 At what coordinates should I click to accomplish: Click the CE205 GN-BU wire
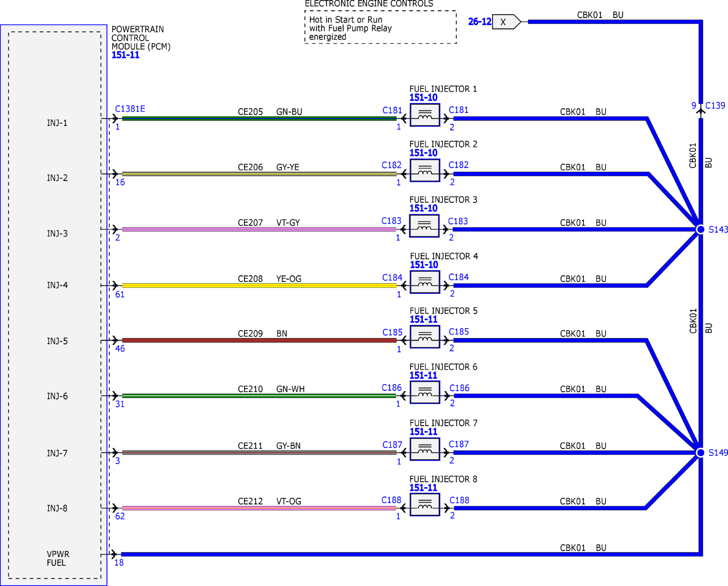coord(259,119)
